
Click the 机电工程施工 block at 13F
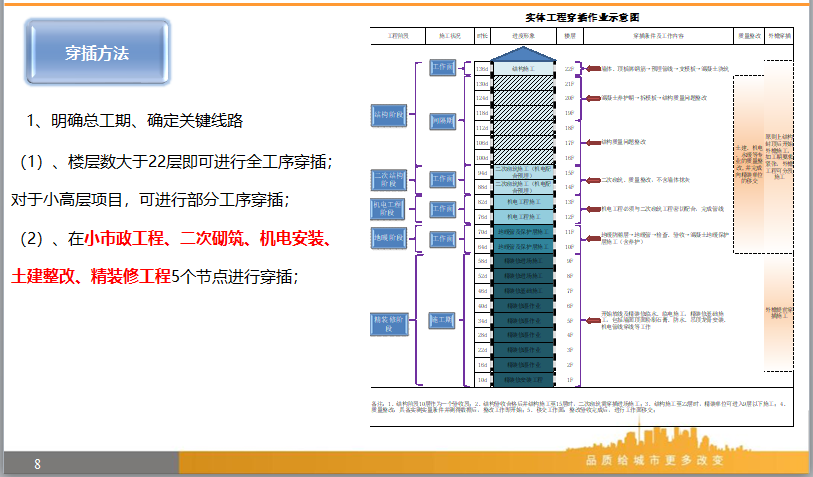pyautogui.click(x=524, y=202)
